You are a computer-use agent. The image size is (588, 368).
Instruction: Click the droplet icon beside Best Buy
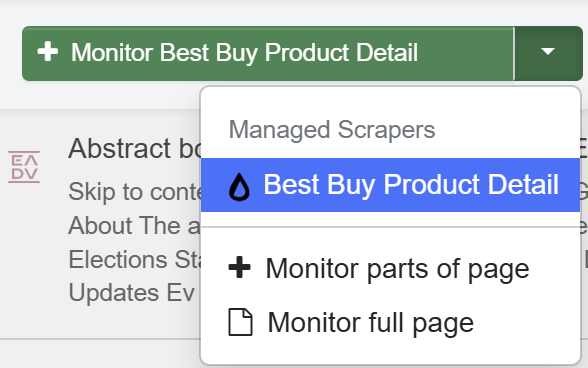(239, 187)
